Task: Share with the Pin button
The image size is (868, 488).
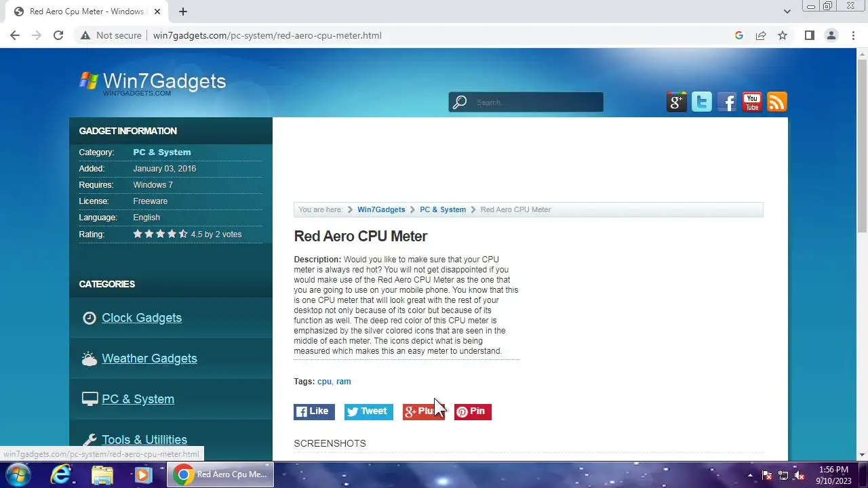Action: (x=473, y=411)
